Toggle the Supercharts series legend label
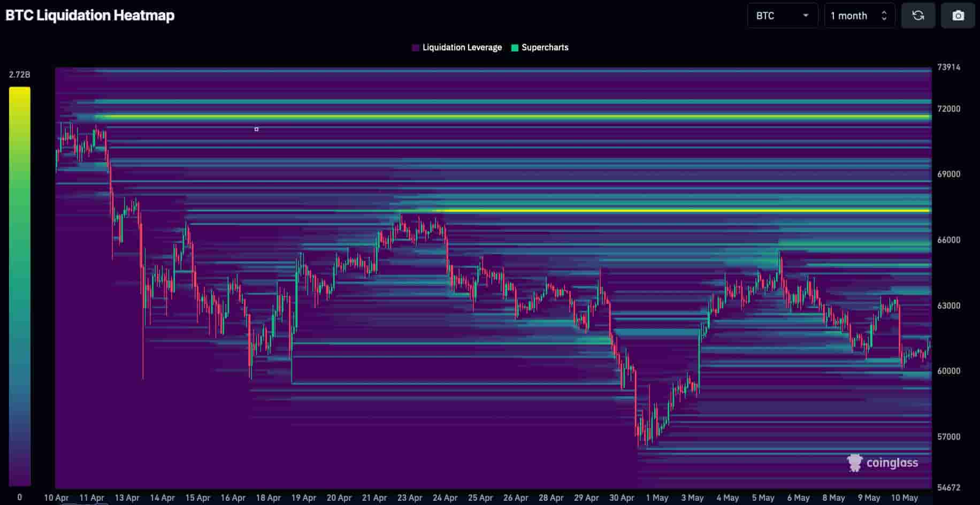 [x=545, y=48]
